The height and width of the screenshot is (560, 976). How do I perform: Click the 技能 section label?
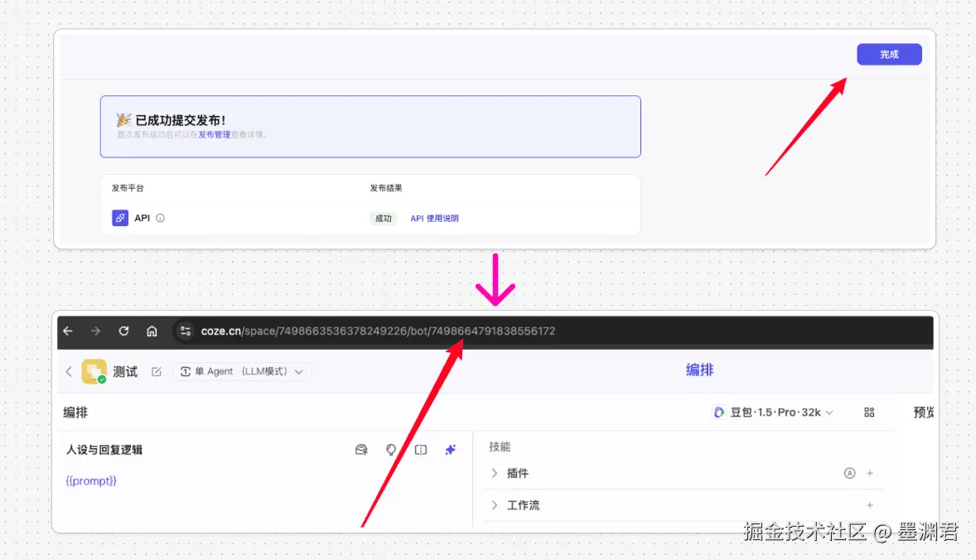click(500, 447)
